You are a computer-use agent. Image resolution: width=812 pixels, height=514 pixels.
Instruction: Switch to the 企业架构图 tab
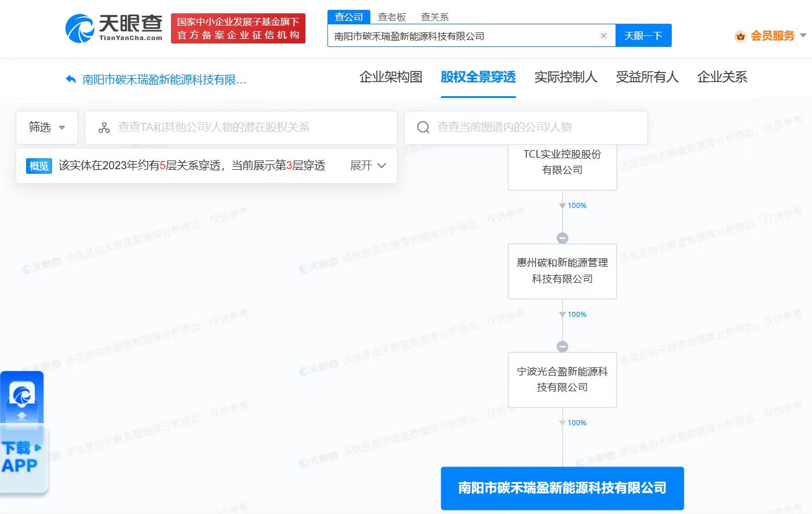point(391,77)
